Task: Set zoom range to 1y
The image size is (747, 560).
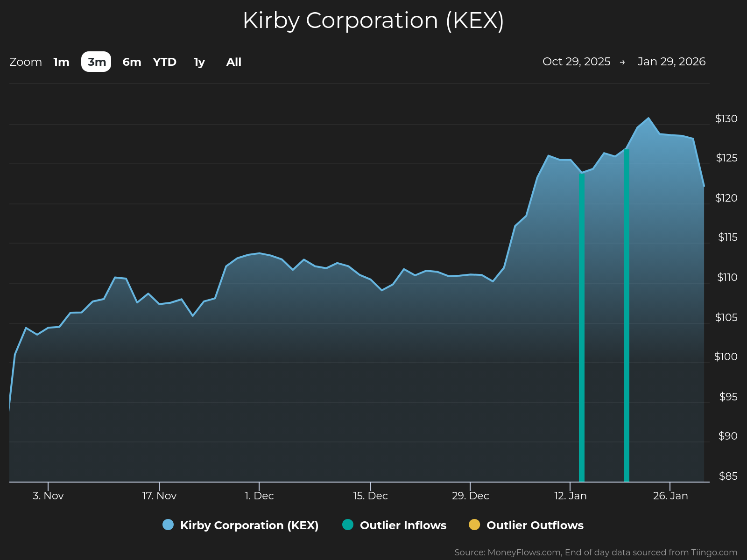Action: (199, 62)
